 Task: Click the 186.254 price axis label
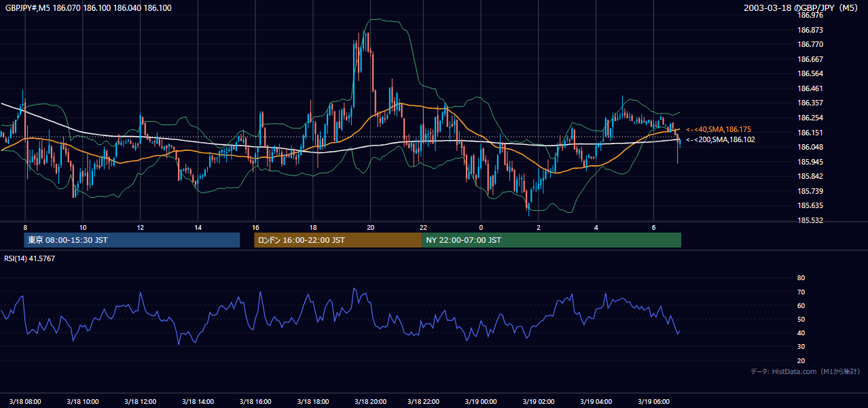(810, 118)
